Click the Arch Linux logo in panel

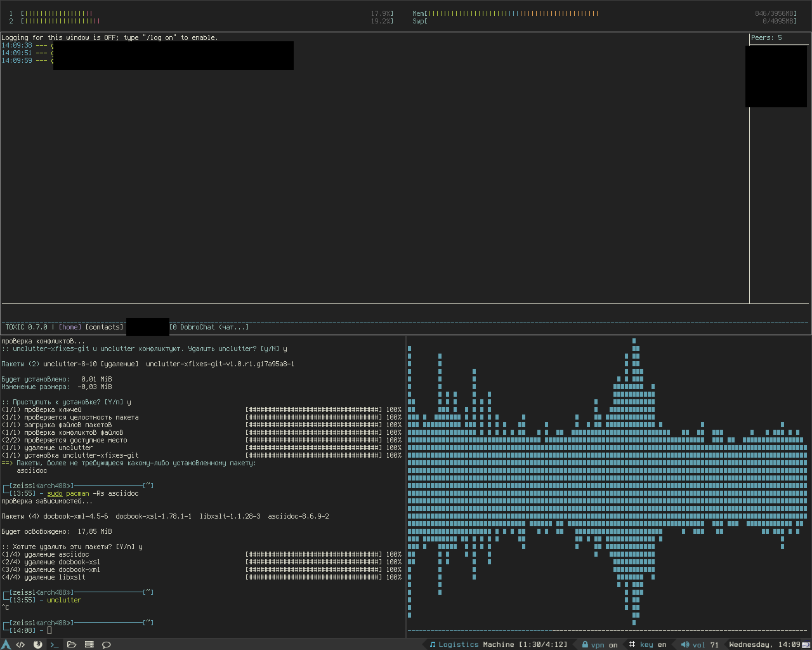click(6, 644)
